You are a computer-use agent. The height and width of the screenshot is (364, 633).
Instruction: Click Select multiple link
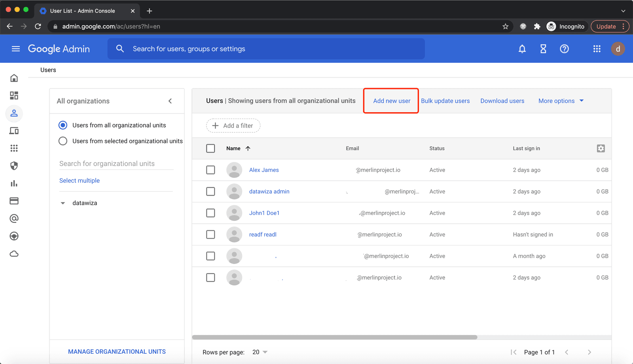click(x=80, y=181)
